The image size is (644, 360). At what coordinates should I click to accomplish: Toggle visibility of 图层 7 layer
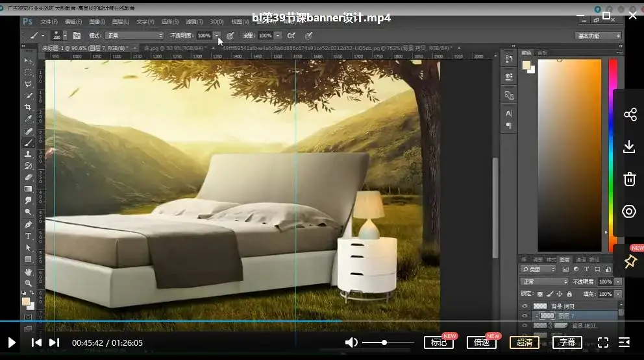pyautogui.click(x=525, y=316)
